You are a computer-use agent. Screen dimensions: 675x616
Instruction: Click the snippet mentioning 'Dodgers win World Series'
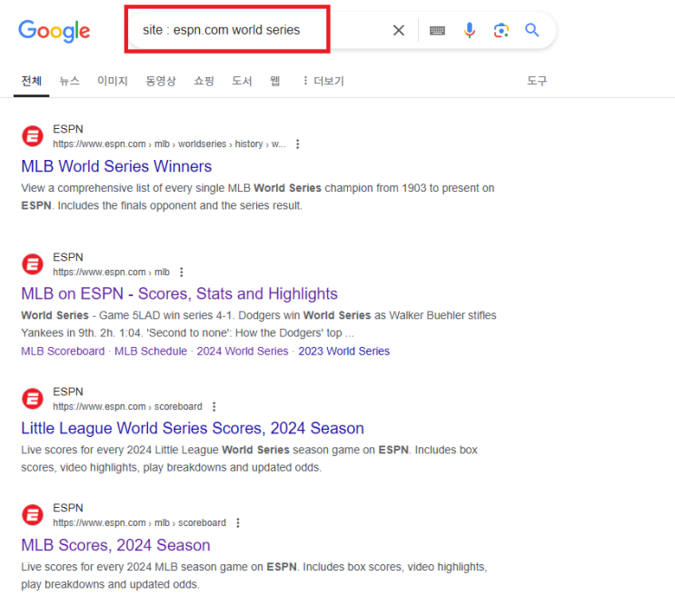259,324
